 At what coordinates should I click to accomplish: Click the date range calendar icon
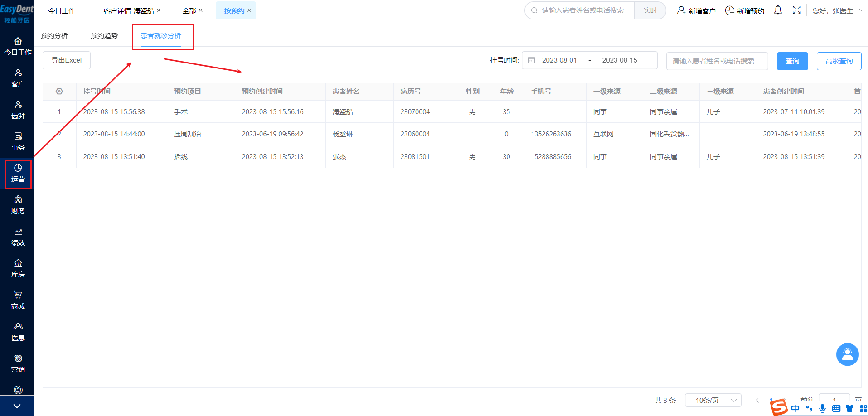[532, 60]
